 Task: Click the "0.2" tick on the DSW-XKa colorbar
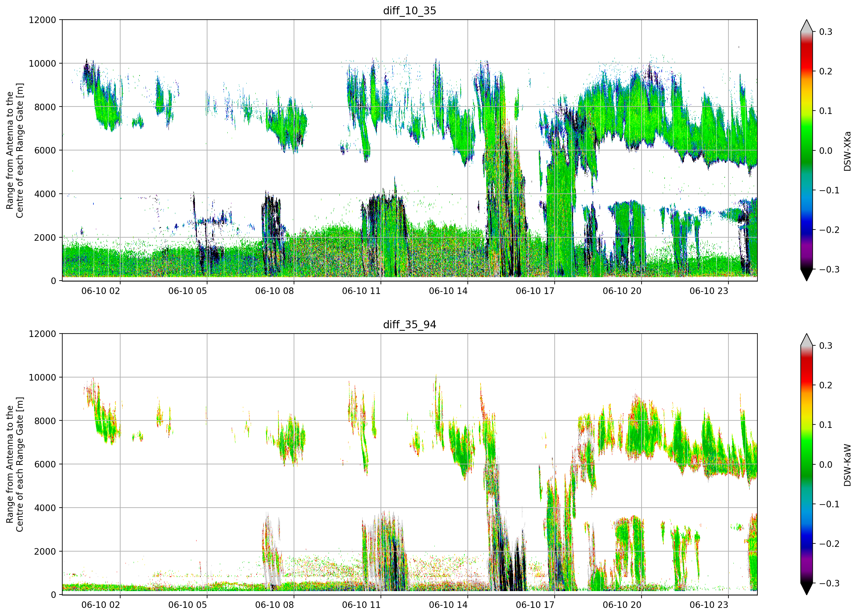click(x=826, y=72)
